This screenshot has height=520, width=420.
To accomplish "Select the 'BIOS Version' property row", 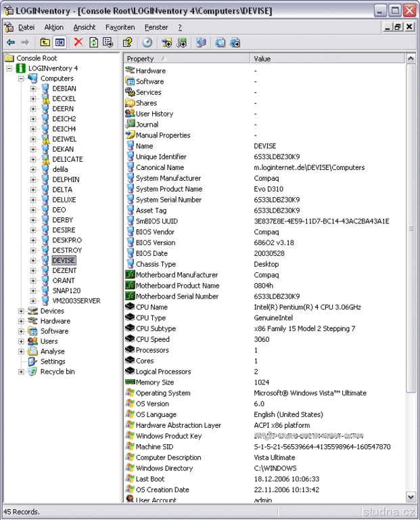I will point(264,242).
